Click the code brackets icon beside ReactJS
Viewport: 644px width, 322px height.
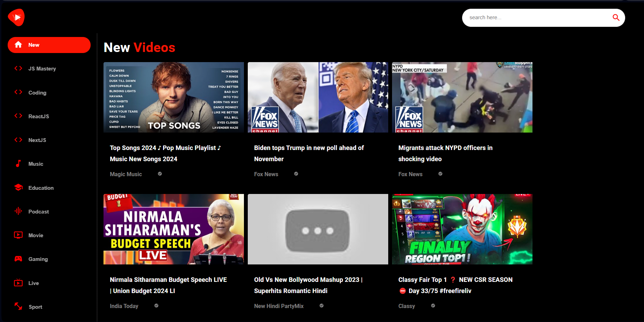[18, 116]
